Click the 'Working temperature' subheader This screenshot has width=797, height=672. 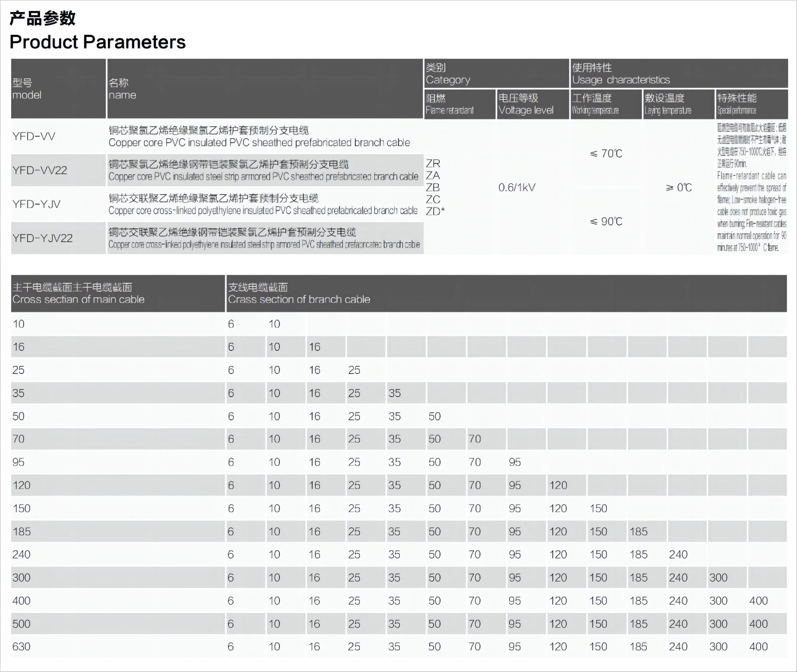click(606, 104)
